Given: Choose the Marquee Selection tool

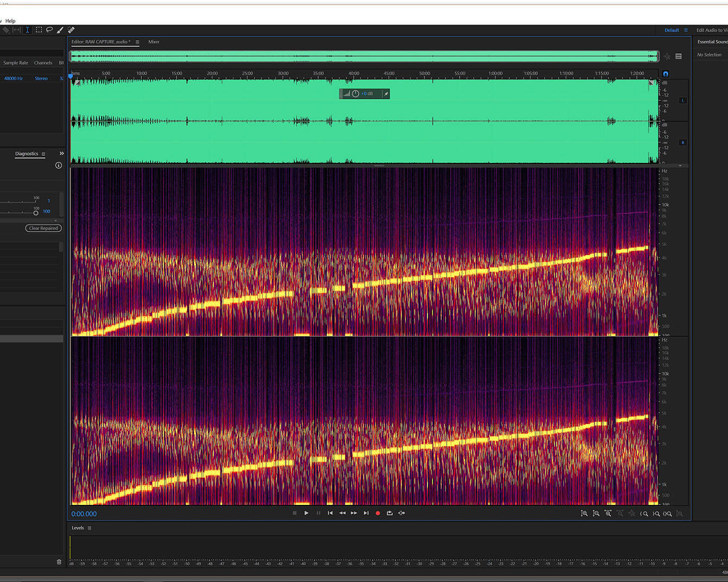Looking at the screenshot, I should point(39,30).
